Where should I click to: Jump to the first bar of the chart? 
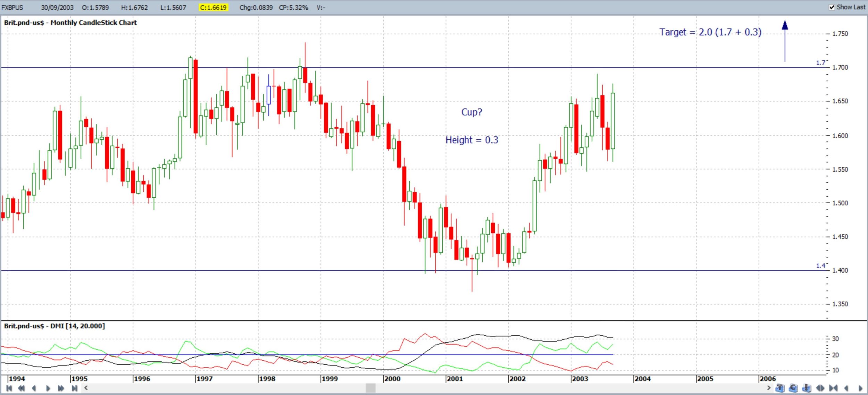pos(9,388)
